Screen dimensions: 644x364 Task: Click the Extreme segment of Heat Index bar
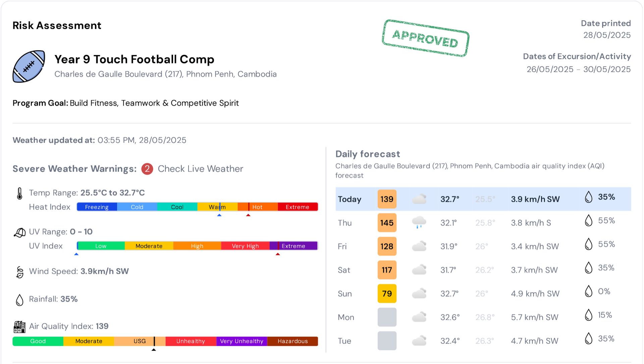(298, 207)
